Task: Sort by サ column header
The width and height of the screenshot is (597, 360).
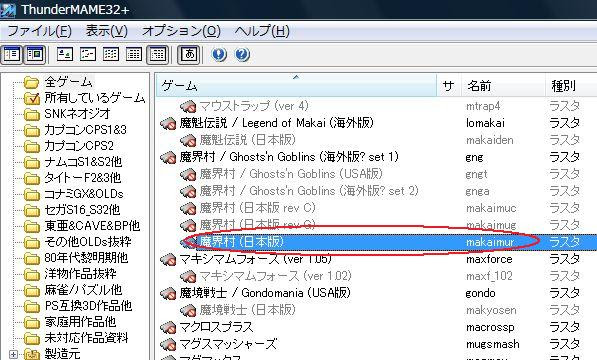Action: tap(449, 86)
